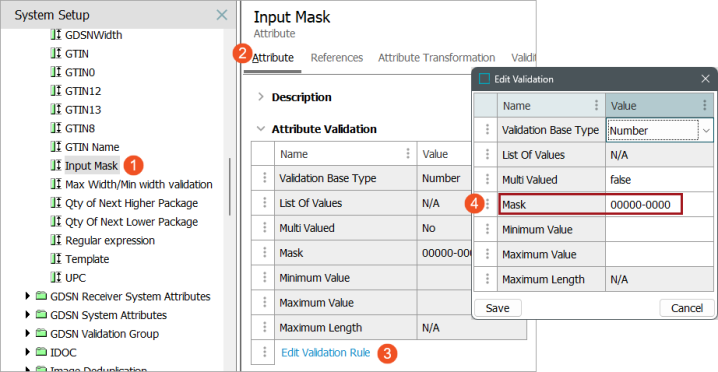Image resolution: width=718 pixels, height=372 pixels.
Task: Click the IDOC folder icon
Action: pos(42,352)
